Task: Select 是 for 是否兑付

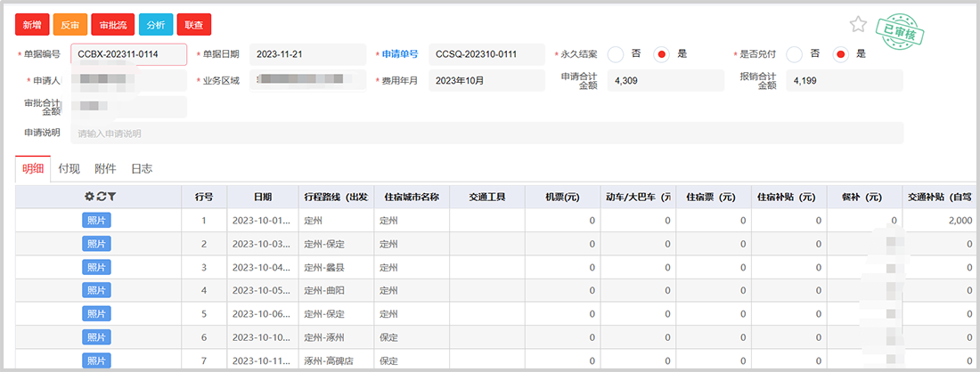Action: point(840,54)
